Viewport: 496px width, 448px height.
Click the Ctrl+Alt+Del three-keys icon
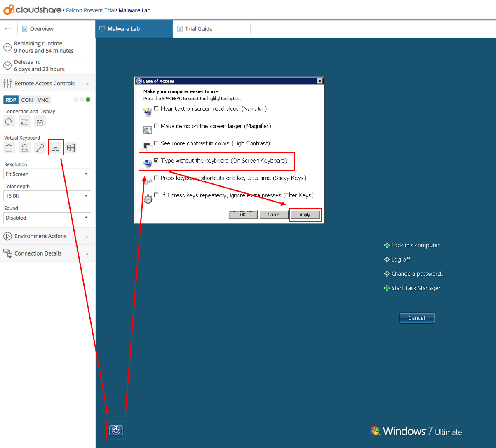click(x=56, y=148)
